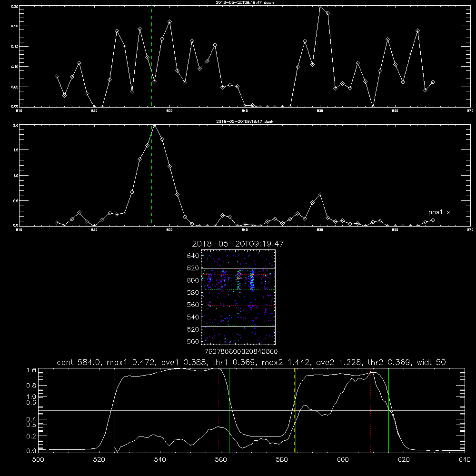Click the 520 y-axis label of spectrogram image

point(193,329)
